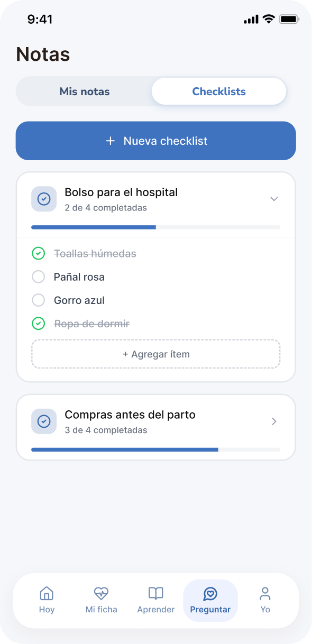Viewport: 312px width, 644px height.
Task: Select the Checklists tab
Action: [x=218, y=91]
